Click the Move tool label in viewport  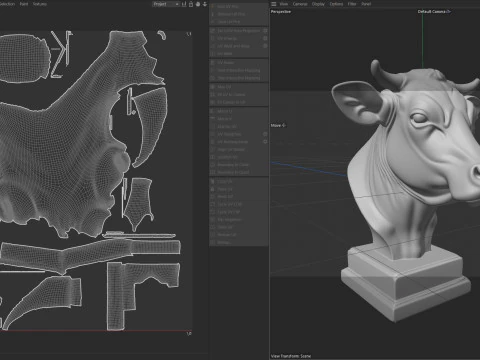click(x=278, y=125)
